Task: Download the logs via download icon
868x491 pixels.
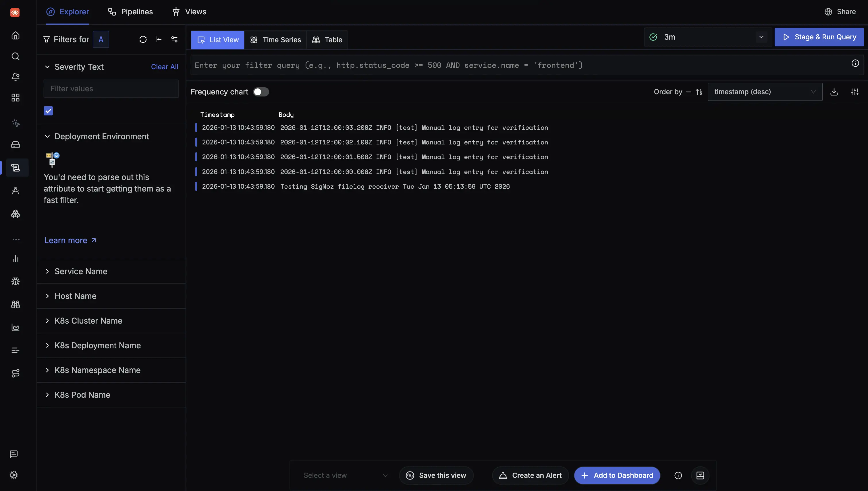Action: click(834, 92)
